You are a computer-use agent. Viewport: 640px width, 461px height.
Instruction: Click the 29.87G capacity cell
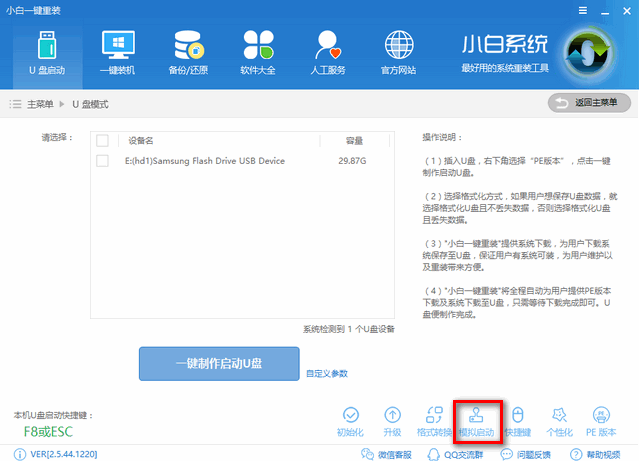coord(352,161)
